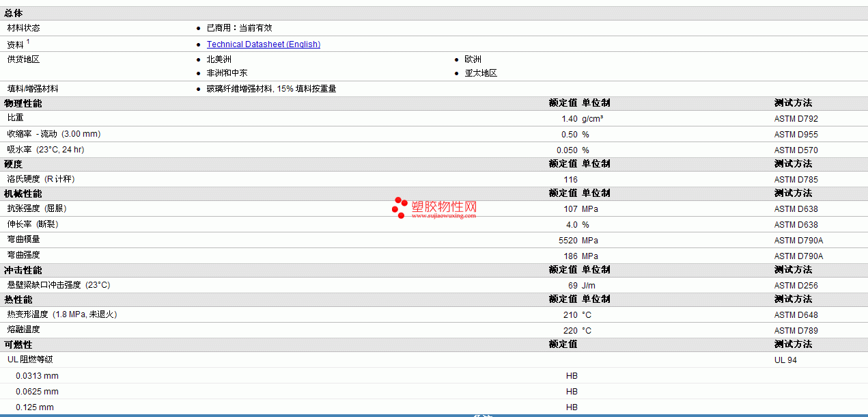The height and width of the screenshot is (417, 868).
Task: Click the ASTM D648 test method
Action: (796, 315)
